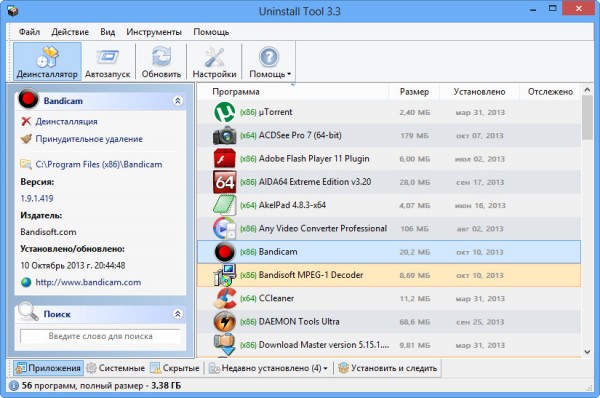Click the scroll down arrow of program list
The image size is (600, 398).
tap(587, 352)
